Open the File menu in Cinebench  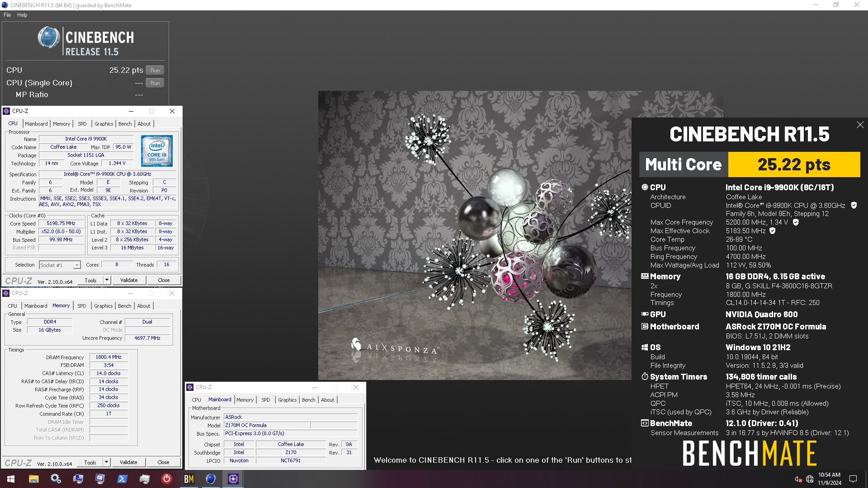(x=7, y=15)
